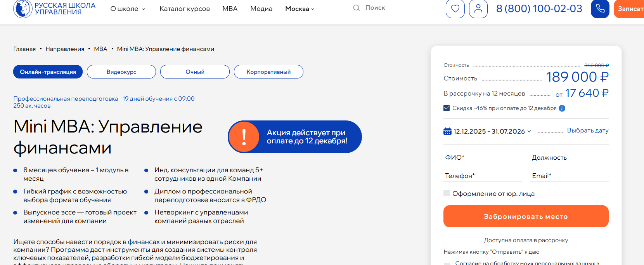Open the 'Москва' city dropdown
Viewport: 644px width, 265px height.
[x=299, y=9]
